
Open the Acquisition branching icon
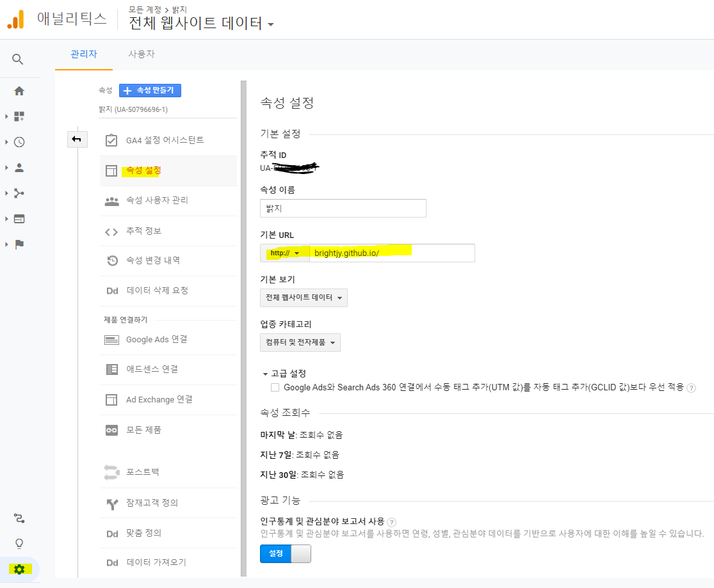click(19, 193)
